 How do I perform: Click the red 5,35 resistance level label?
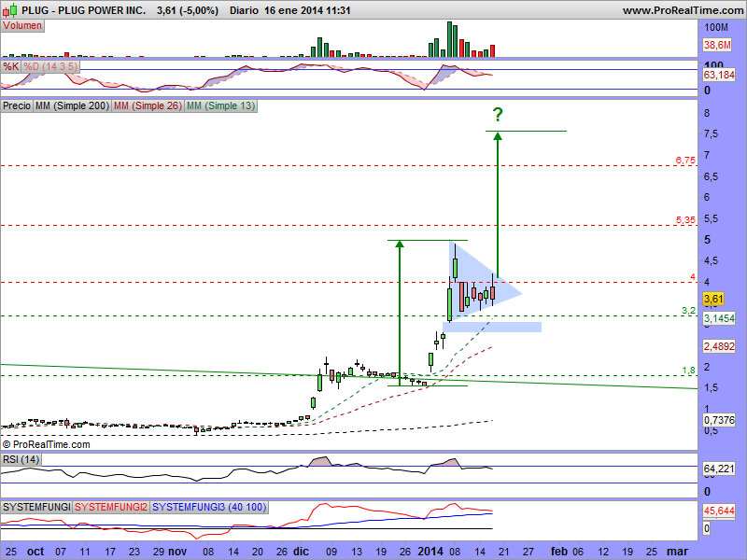(685, 219)
